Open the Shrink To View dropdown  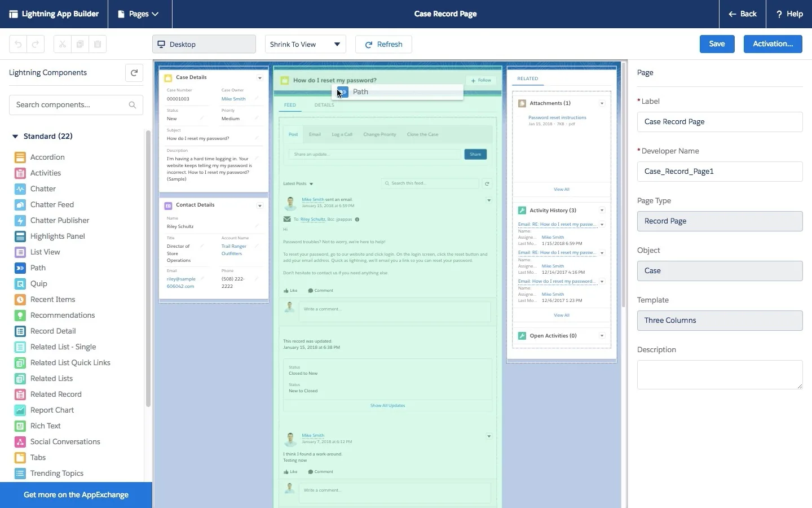tap(305, 44)
